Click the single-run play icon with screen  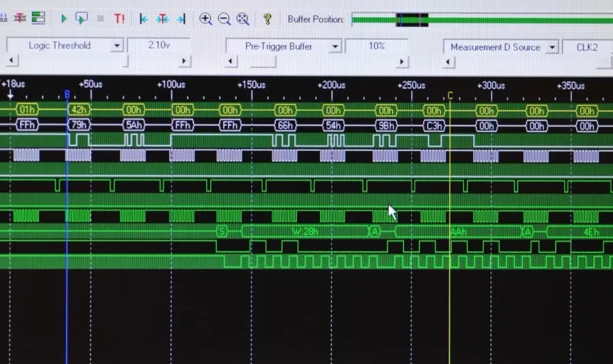pos(81,18)
